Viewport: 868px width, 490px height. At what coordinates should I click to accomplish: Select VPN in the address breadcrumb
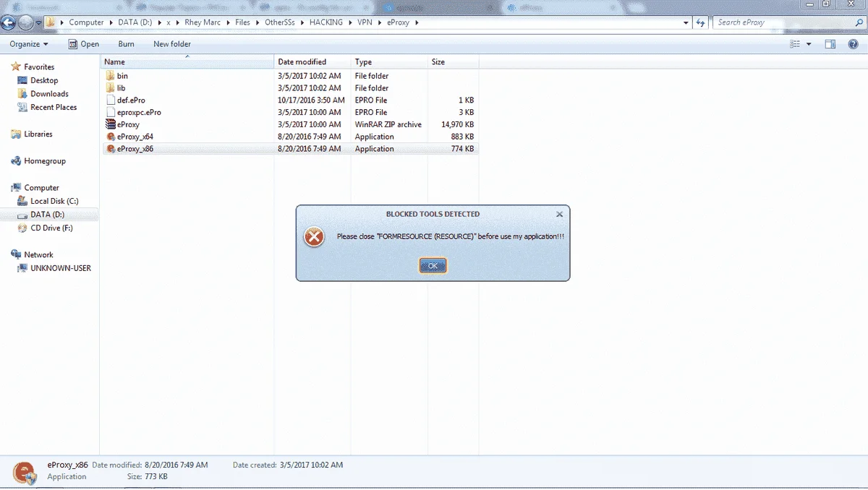point(365,22)
